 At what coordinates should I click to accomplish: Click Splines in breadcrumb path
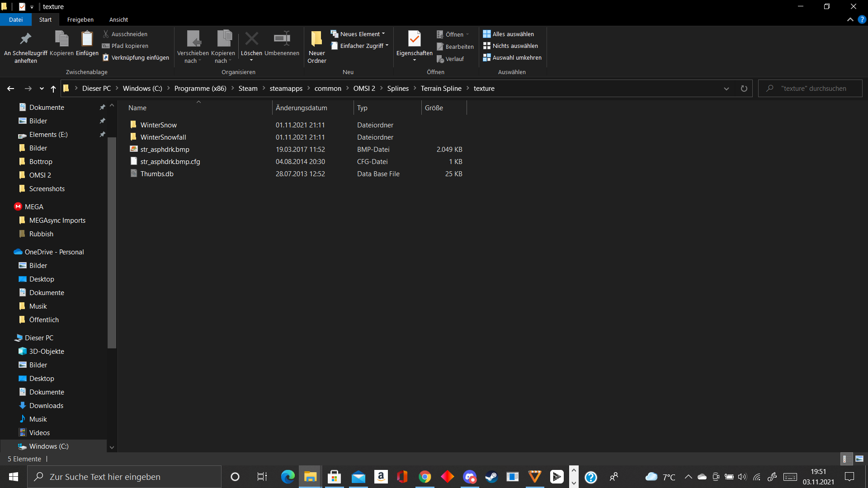[397, 89]
